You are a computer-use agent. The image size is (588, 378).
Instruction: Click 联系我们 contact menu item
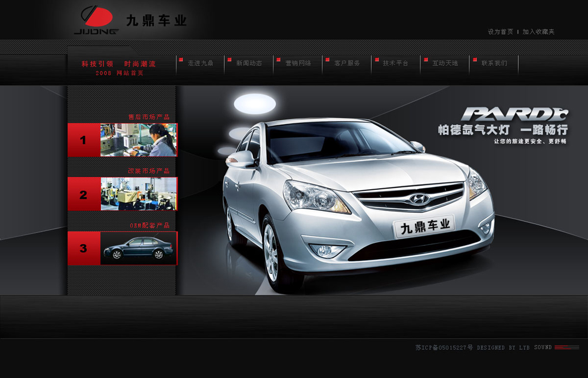pyautogui.click(x=494, y=63)
